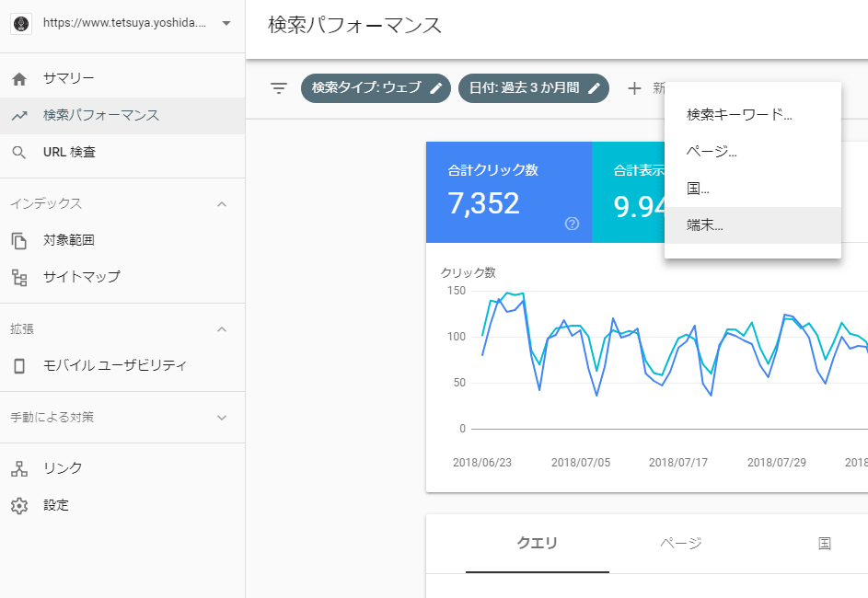Image resolution: width=868 pixels, height=598 pixels.
Task: Go to サイトマップ in sidebar
Action: click(81, 277)
